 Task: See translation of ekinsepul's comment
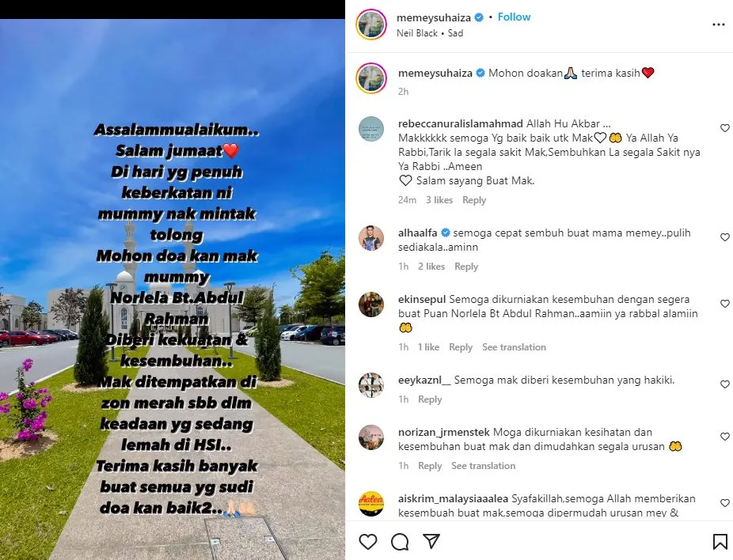[x=514, y=347]
